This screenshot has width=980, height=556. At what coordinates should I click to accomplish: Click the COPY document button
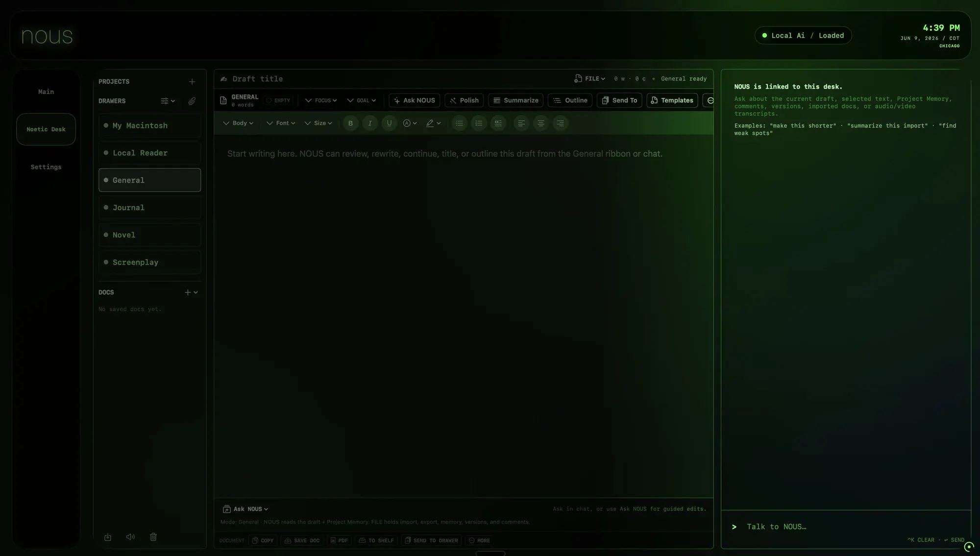(x=263, y=540)
